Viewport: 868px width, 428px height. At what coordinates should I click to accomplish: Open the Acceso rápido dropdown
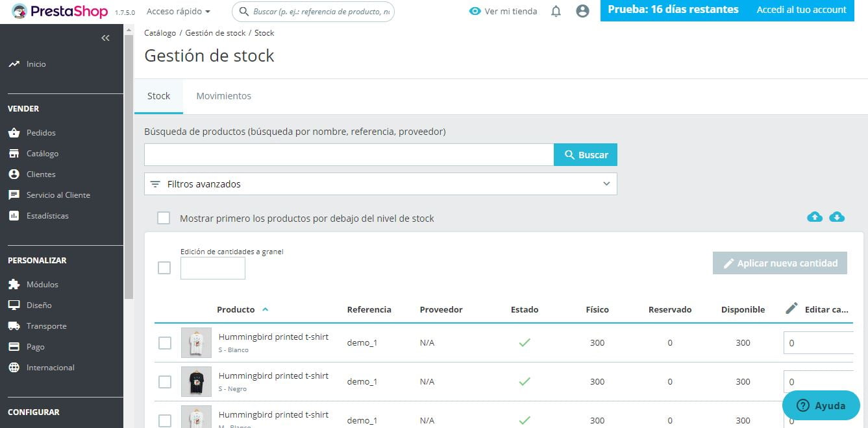[177, 11]
